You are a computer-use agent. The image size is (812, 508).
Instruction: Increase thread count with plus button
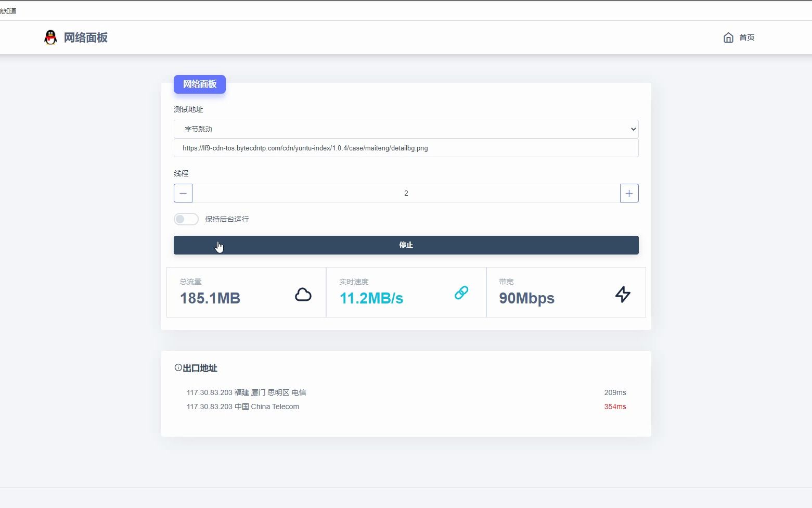[x=629, y=193]
